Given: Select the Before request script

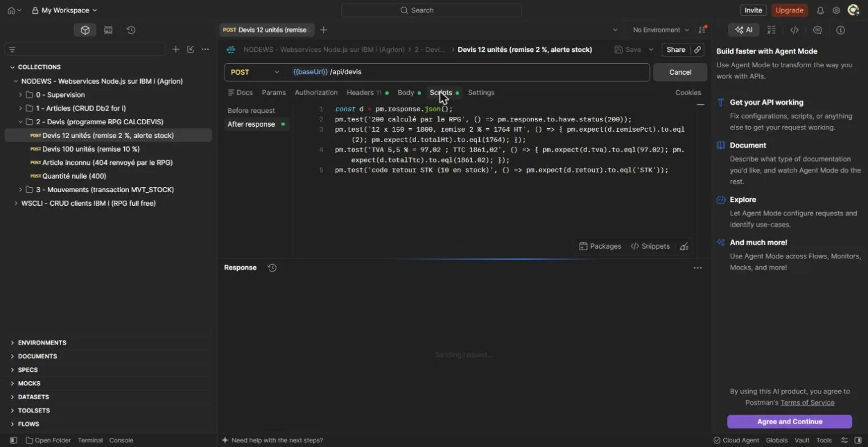Looking at the screenshot, I should click(251, 111).
